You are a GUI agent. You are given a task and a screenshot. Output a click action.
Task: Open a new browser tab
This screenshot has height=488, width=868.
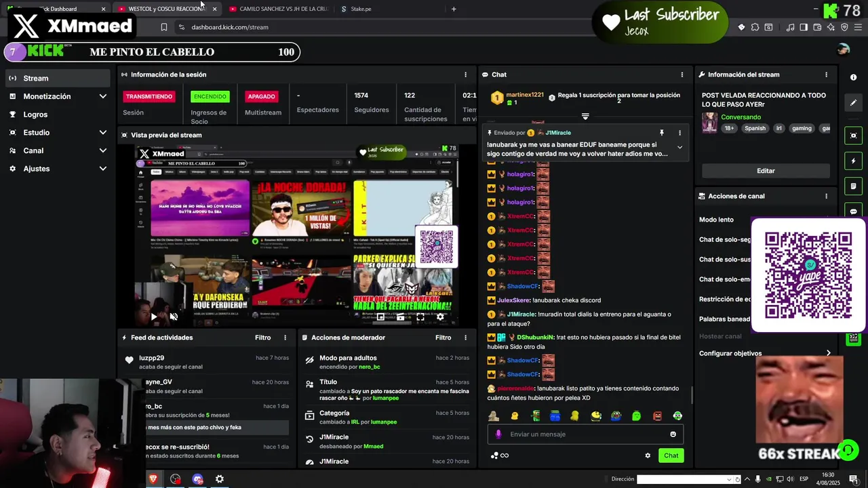pyautogui.click(x=454, y=9)
